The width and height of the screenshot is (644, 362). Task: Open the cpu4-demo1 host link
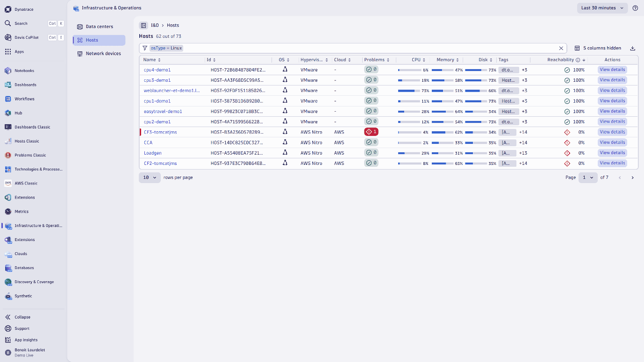pyautogui.click(x=157, y=70)
